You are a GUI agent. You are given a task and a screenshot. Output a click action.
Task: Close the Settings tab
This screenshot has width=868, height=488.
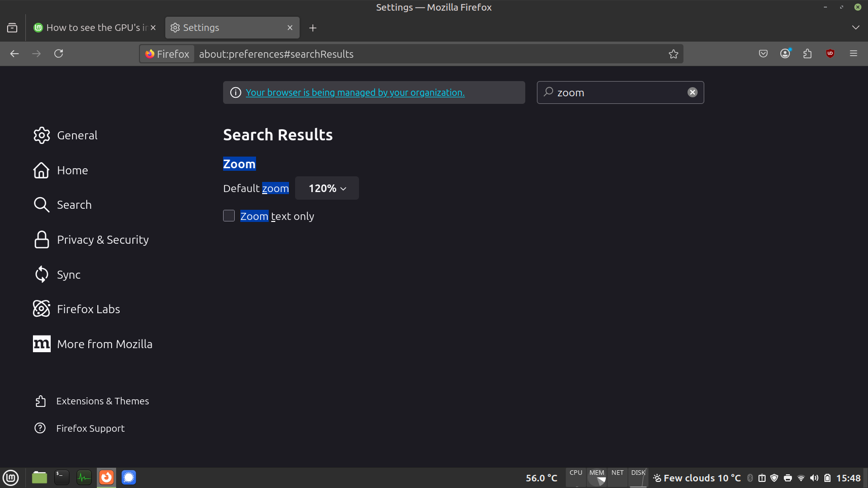pyautogui.click(x=290, y=28)
